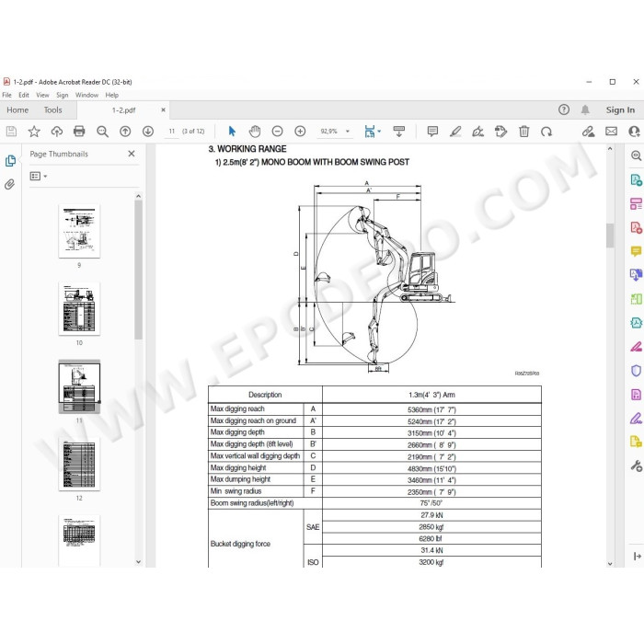Screen dimensions: 644x644
Task: Delete with the trash icon
Action: pos(523,132)
